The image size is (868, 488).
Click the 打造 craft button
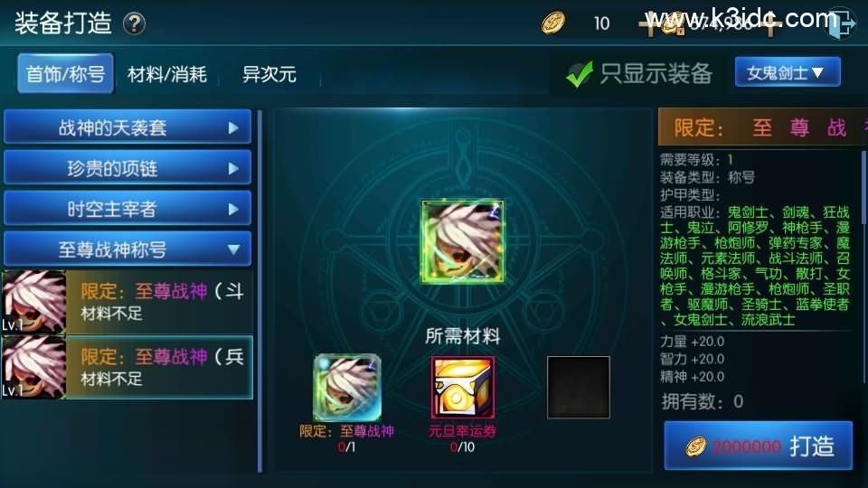[759, 446]
